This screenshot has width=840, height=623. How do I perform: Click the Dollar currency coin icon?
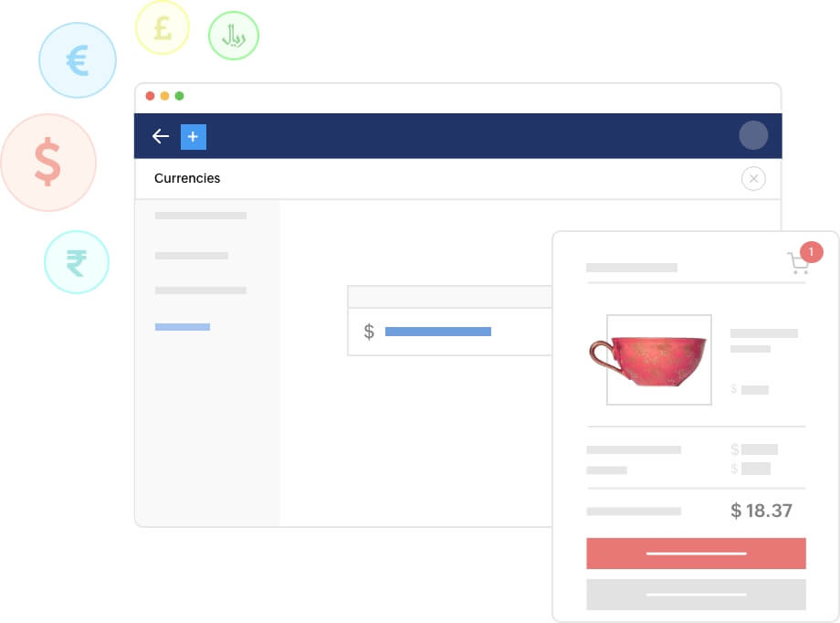click(x=48, y=163)
